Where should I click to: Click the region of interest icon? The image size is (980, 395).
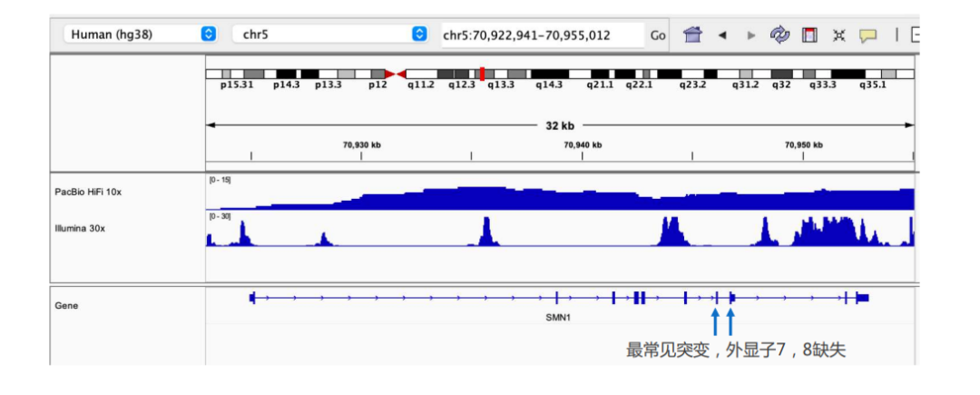(x=809, y=35)
